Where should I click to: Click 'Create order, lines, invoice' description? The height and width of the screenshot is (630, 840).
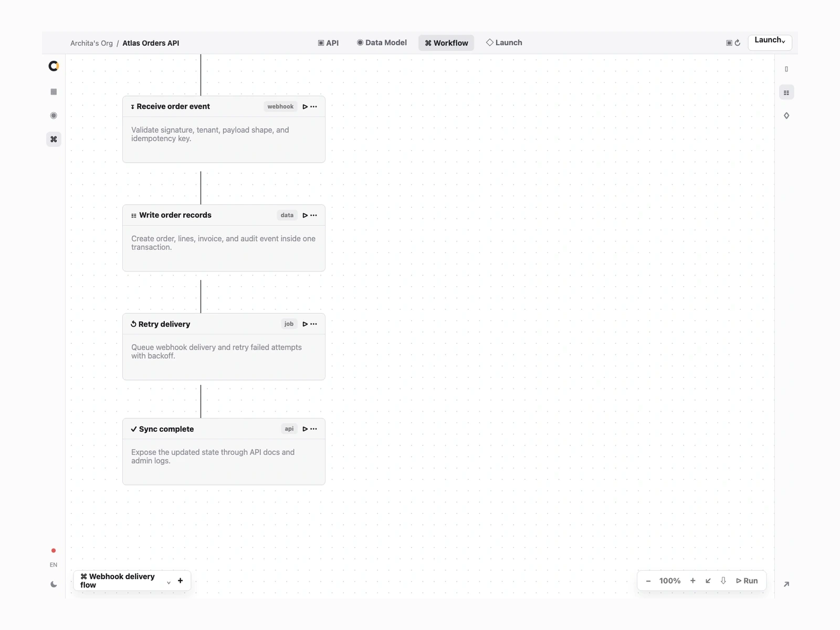(x=223, y=243)
